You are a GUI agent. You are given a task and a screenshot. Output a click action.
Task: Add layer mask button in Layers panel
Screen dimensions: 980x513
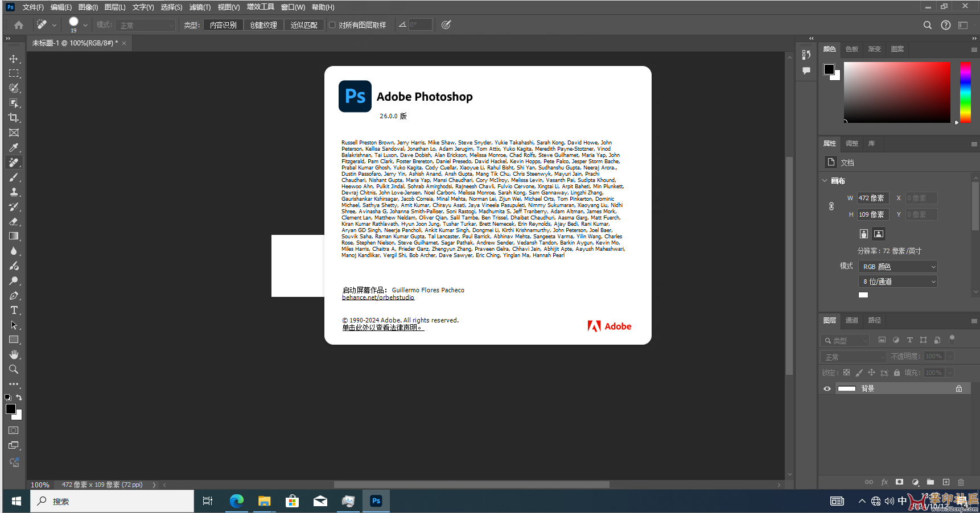(899, 482)
